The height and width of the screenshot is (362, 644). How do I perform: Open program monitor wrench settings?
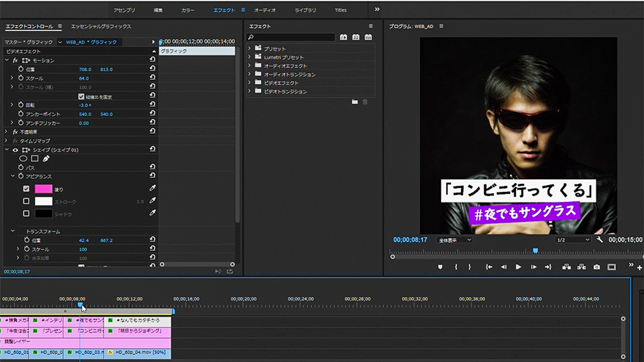point(600,240)
